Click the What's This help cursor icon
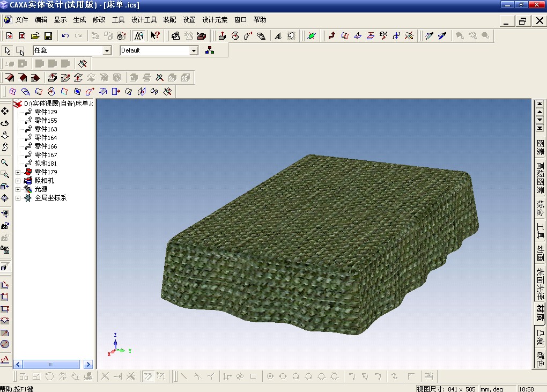The image size is (547, 392). [155, 35]
